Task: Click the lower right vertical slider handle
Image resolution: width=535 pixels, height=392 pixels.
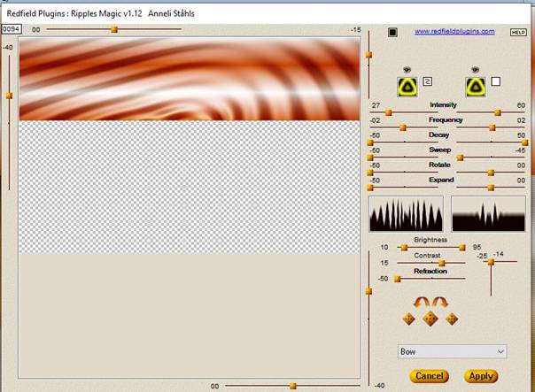Action: click(368, 291)
